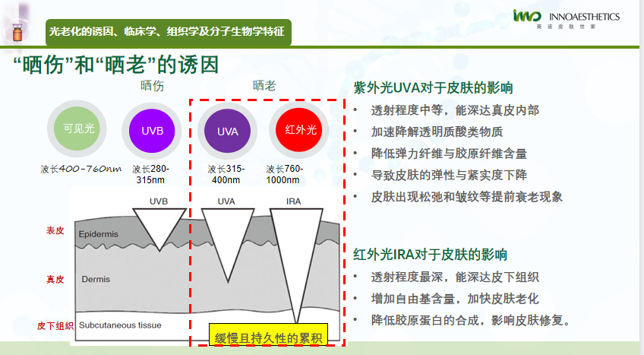This screenshot has height=355, width=644.
Task: Select bullet 增加自由基含量，加快皮肤老化
Action: tap(455, 299)
